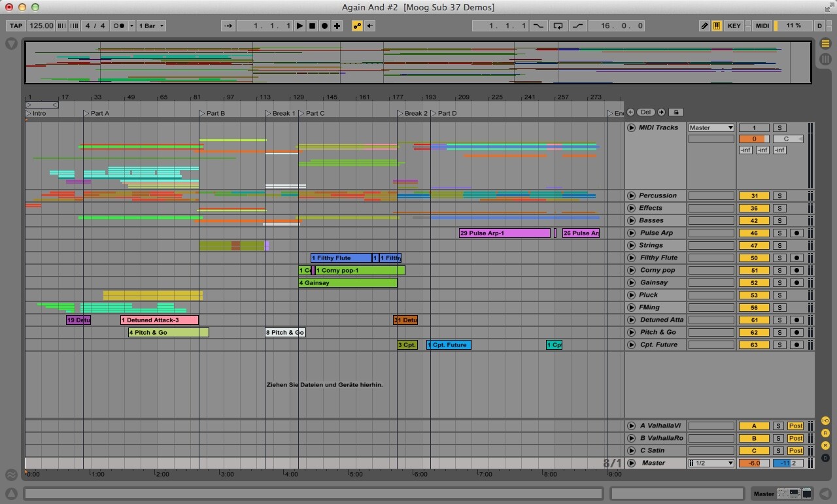Click the Del locator button
The image size is (837, 504).
click(645, 112)
